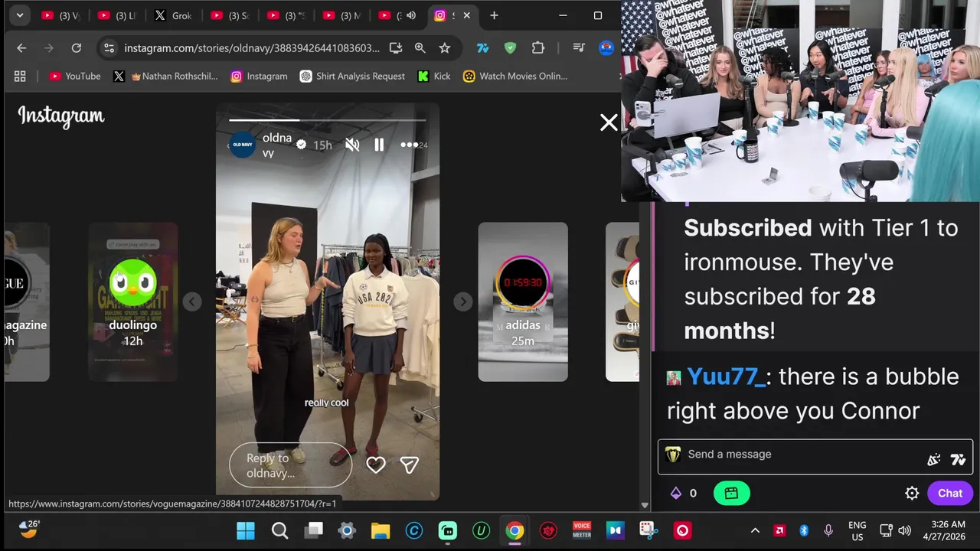Reload the Instagram page

coord(77,47)
